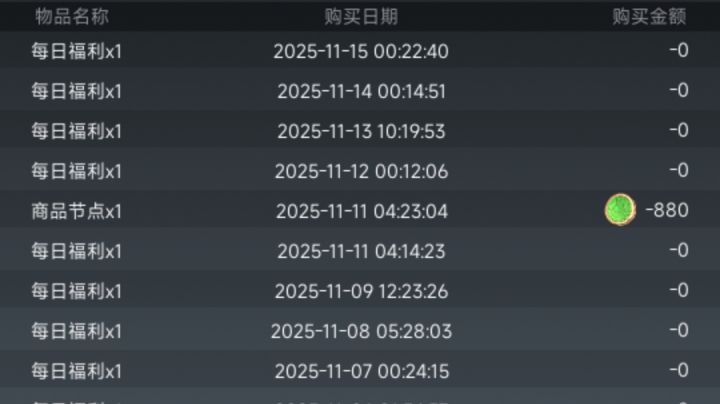Viewport: 720px width, 404px height.
Task: Select the date 2025-11-09 12:23:26
Action: tap(361, 291)
